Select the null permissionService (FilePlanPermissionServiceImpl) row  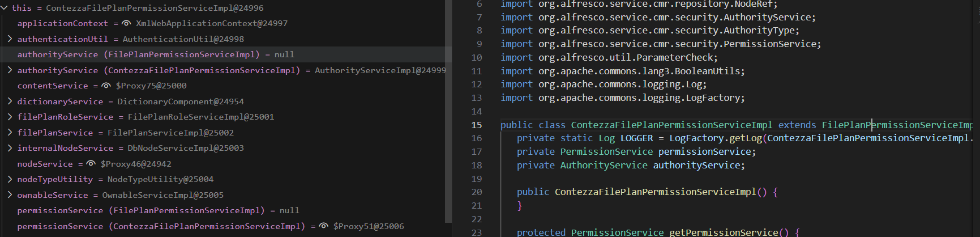point(158,210)
